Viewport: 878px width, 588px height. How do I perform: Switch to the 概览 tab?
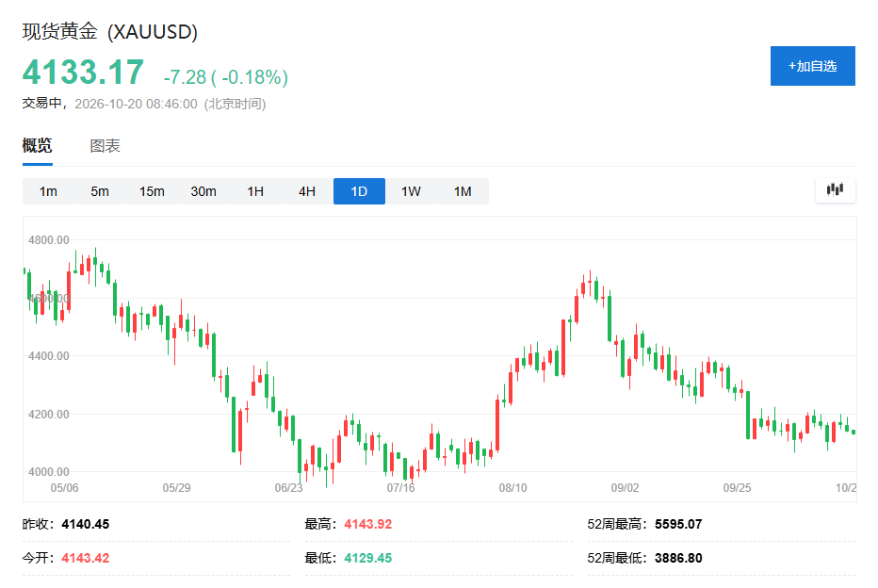pyautogui.click(x=37, y=146)
